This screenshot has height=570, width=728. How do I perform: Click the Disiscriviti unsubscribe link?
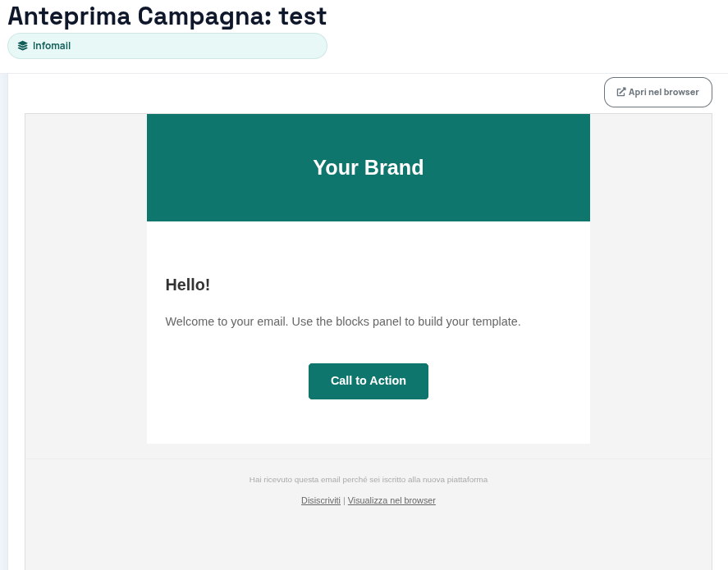click(320, 500)
